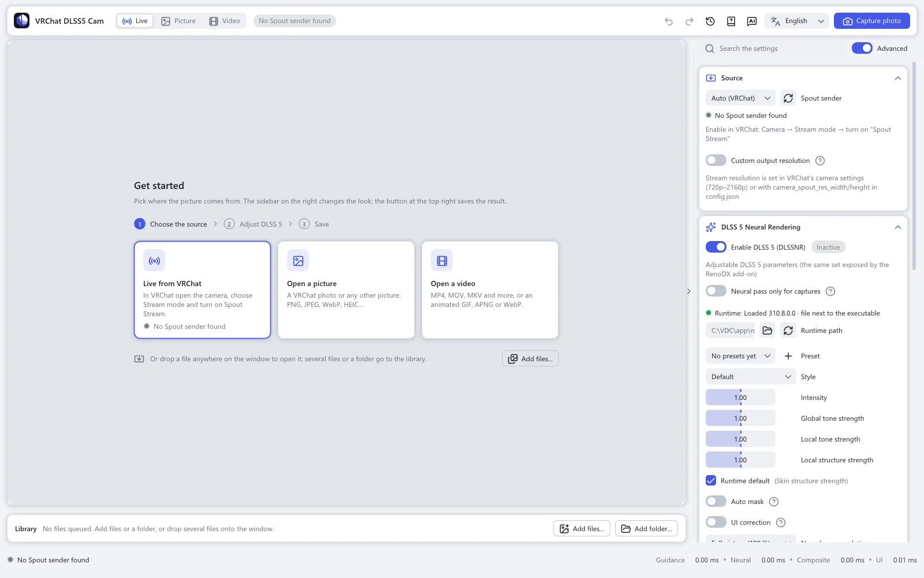The width and height of the screenshot is (924, 578).
Task: Open the help document icon
Action: tap(731, 21)
